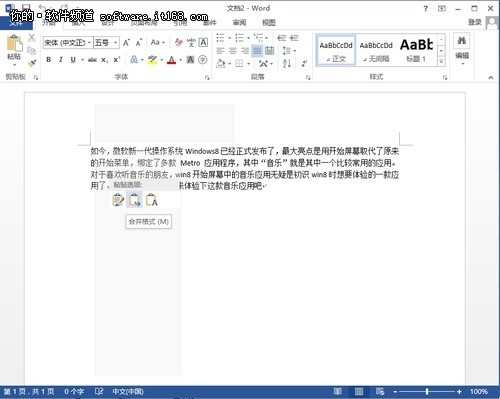This screenshot has width=500, height=399.
Task: Click the Enclose Characters circle icon
Action: 203,60
